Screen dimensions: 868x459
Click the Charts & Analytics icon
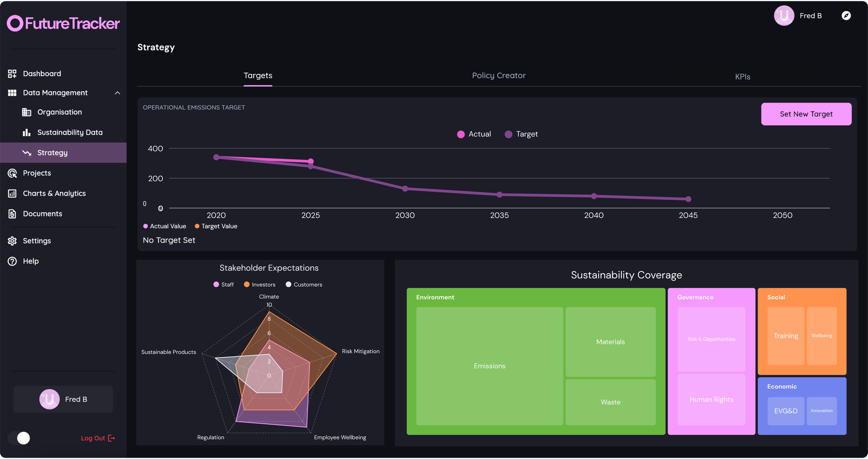click(x=12, y=193)
